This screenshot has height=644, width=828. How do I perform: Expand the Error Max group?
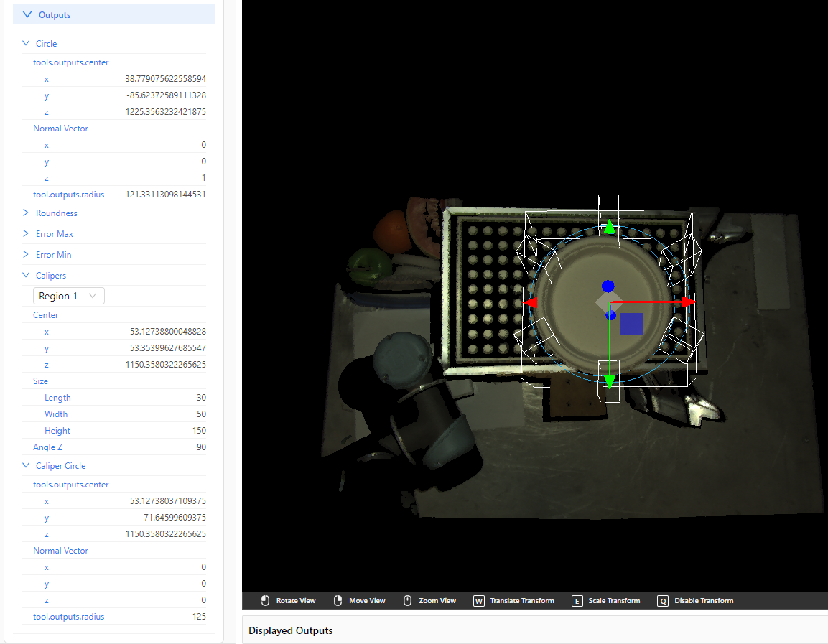[x=26, y=233]
